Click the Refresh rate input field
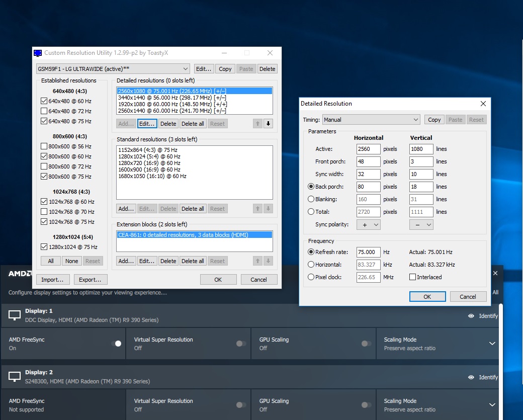Viewport: 523px width, 420px height. [368, 252]
